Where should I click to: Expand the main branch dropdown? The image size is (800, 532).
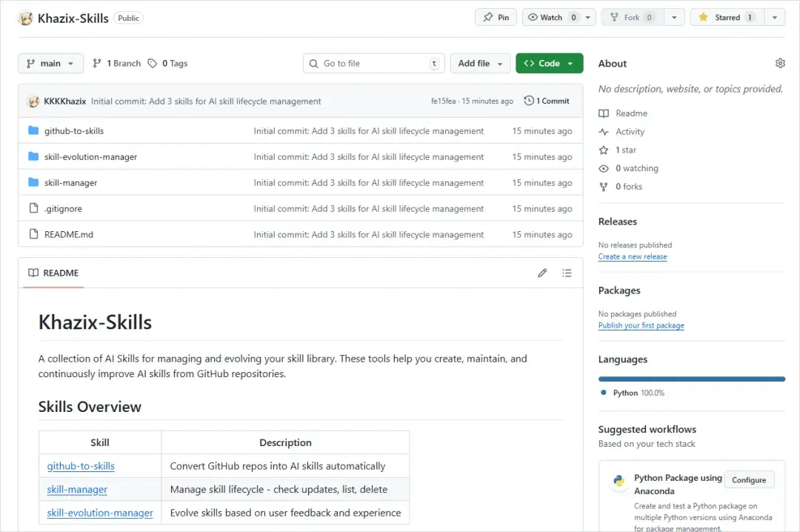click(50, 64)
